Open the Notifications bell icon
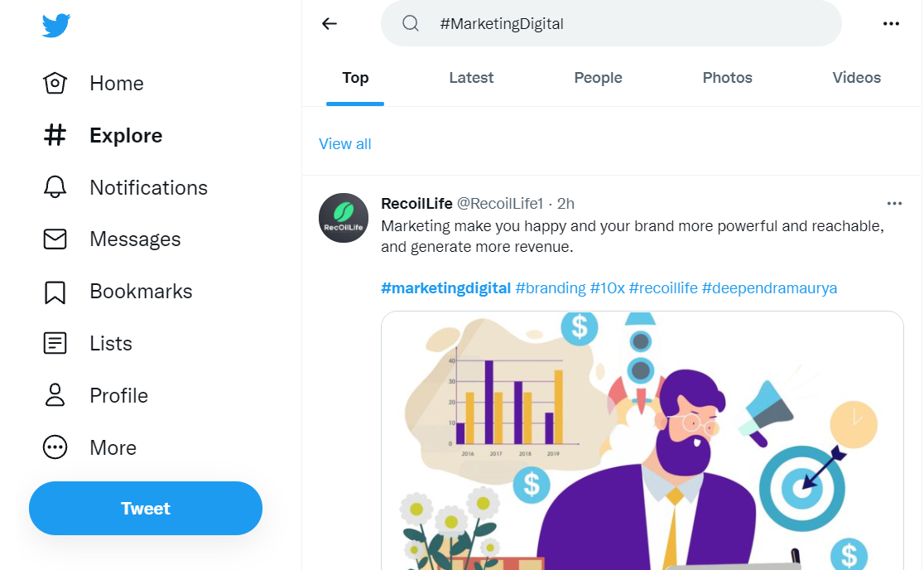The height and width of the screenshot is (570, 924). tap(55, 187)
